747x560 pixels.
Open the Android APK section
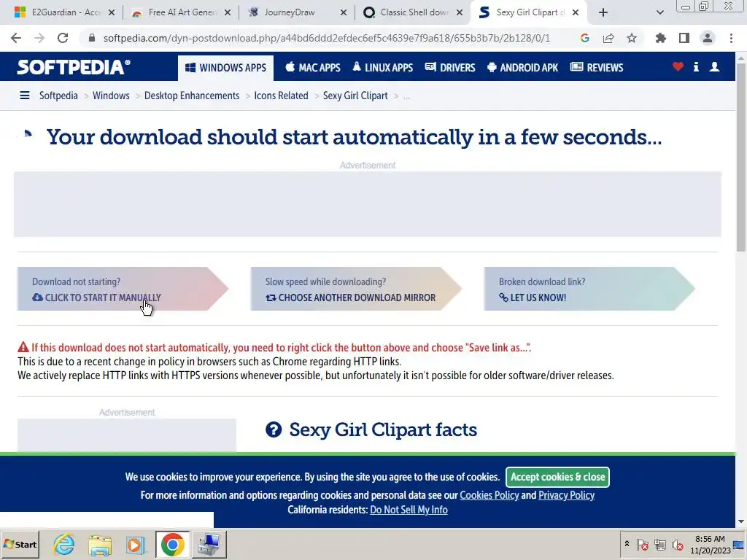pyautogui.click(x=522, y=68)
